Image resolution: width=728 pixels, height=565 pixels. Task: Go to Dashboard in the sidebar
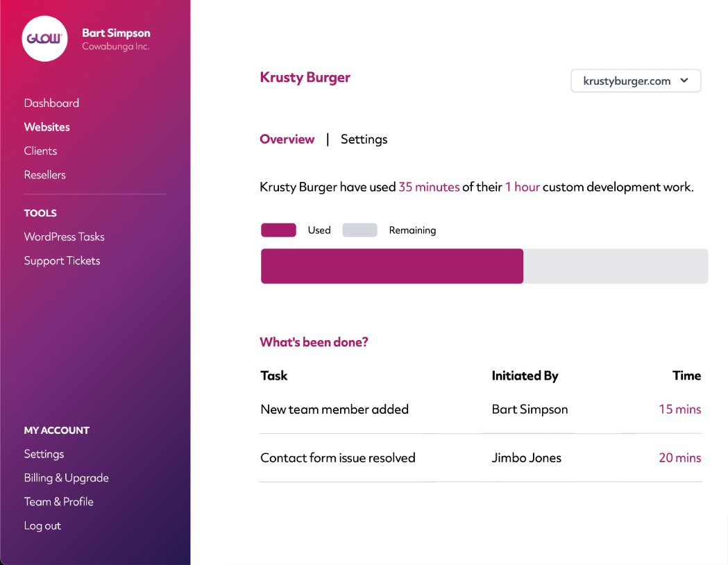pyautogui.click(x=51, y=103)
